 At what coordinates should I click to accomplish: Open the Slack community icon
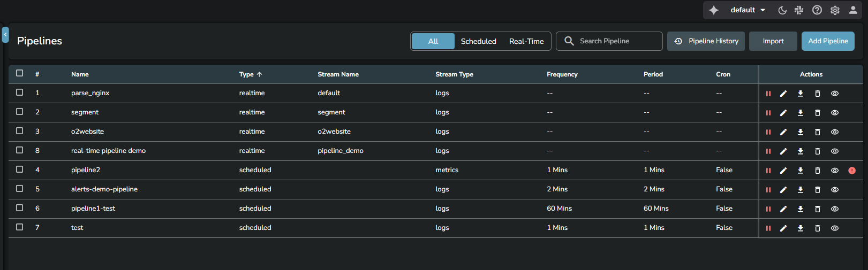(799, 10)
